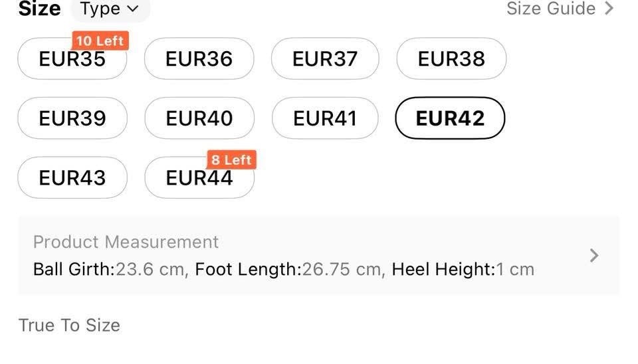Select shoe size EUR38
The width and height of the screenshot is (638, 364).
(x=451, y=59)
